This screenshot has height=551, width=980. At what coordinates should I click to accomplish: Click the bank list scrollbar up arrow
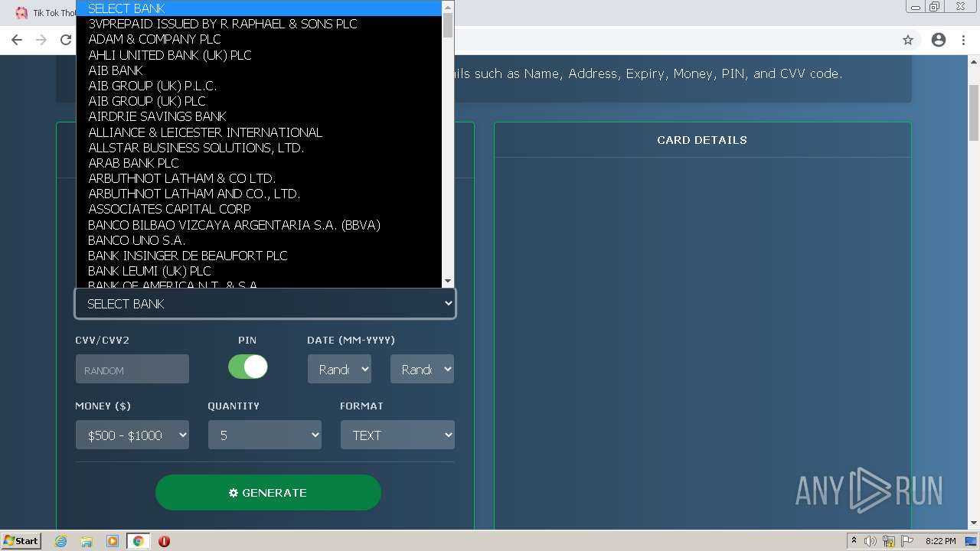pyautogui.click(x=448, y=6)
